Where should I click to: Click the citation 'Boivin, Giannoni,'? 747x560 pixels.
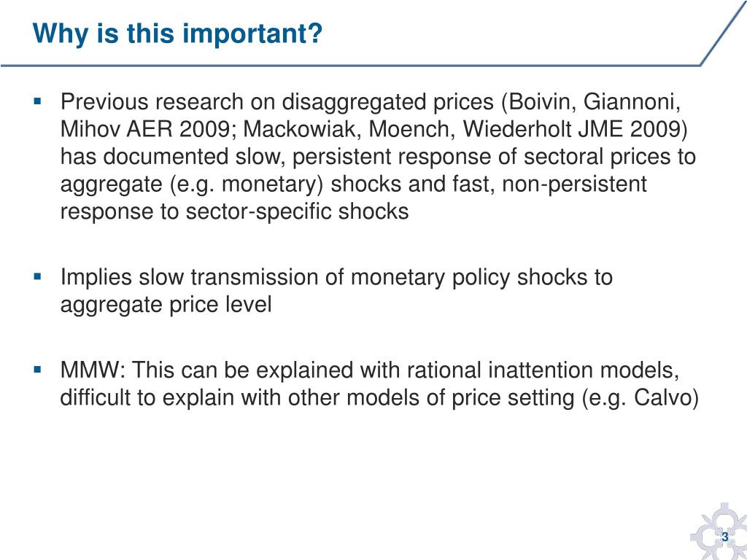coord(590,102)
